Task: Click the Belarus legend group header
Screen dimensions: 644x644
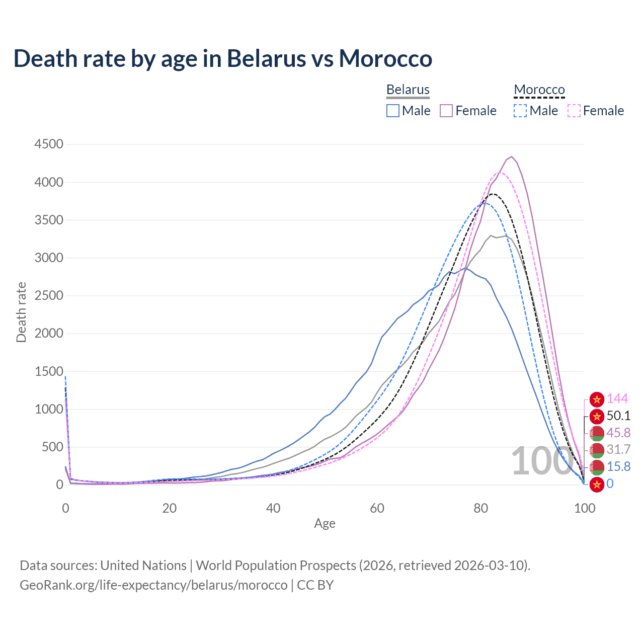Action: (408, 90)
